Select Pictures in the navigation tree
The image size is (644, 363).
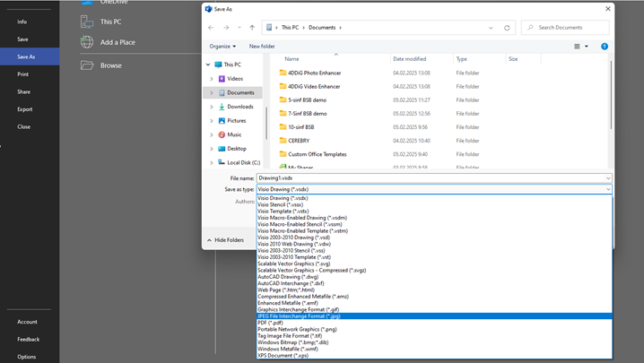(237, 121)
